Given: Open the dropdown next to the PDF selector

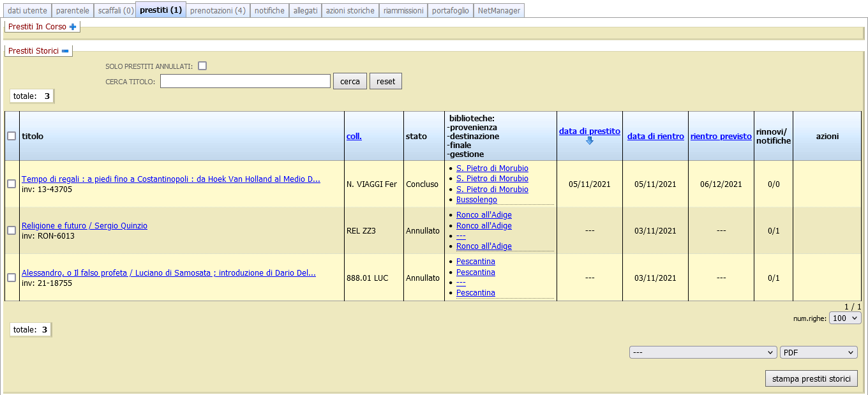Looking at the screenshot, I should (x=703, y=352).
